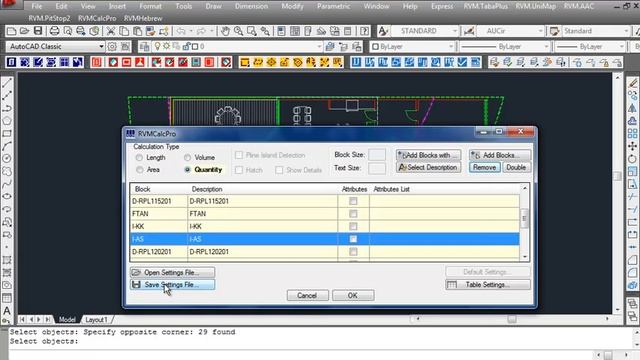Image resolution: width=640 pixels, height=360 pixels.
Task: Click the drawing area horizontal scrollbar
Action: (x=512, y=319)
